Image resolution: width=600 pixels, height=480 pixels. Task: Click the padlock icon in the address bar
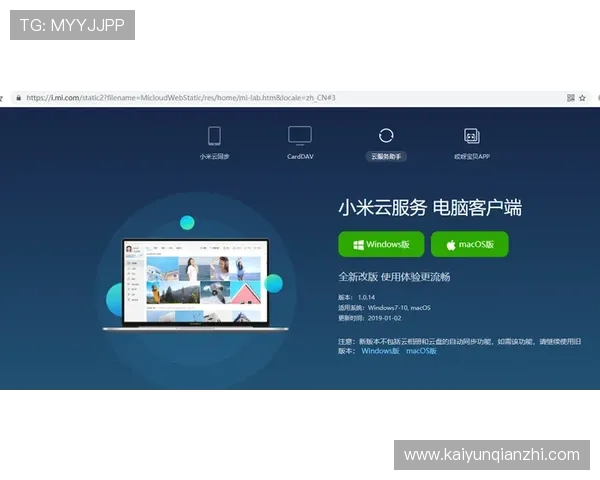pos(18,98)
